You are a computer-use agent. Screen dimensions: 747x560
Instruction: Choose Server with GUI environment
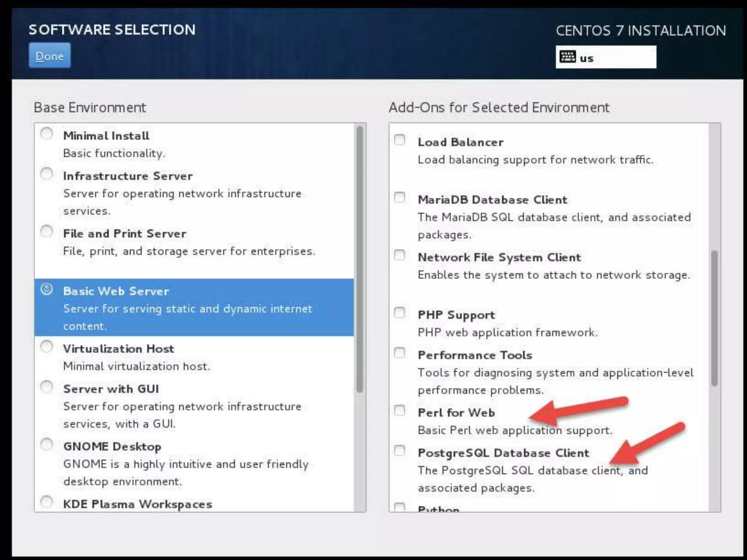click(x=47, y=387)
